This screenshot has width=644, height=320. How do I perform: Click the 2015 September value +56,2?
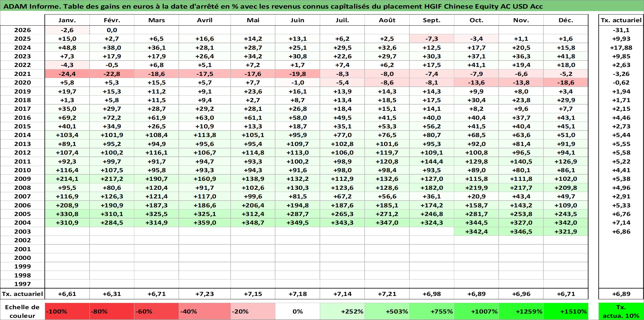432,126
